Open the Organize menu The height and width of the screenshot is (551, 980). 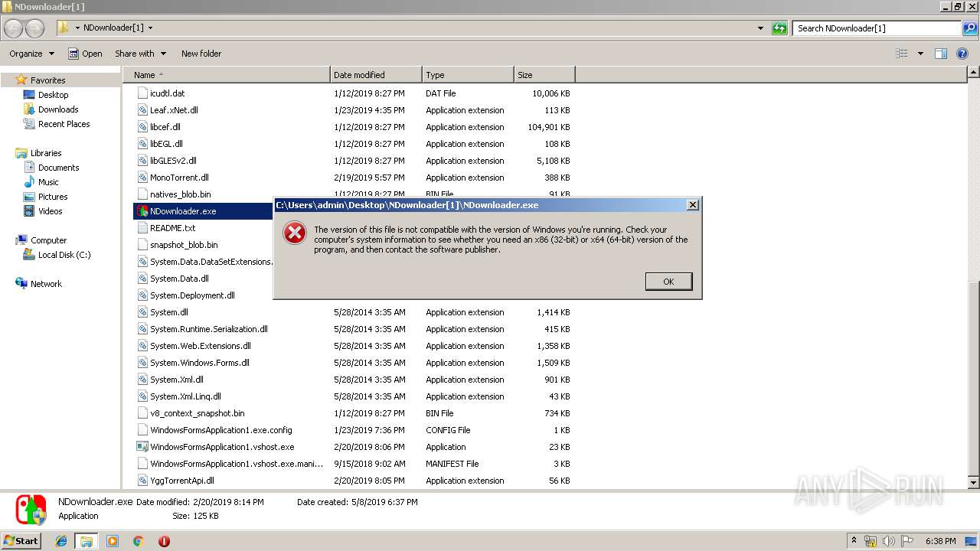point(31,54)
